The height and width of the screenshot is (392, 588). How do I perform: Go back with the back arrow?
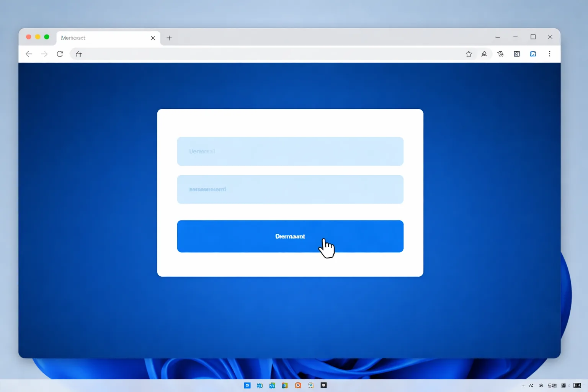[29, 54]
